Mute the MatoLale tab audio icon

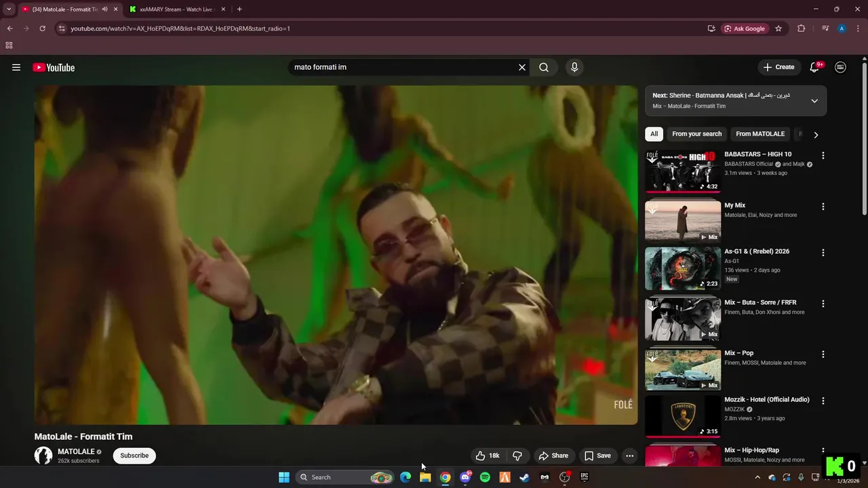(104, 9)
